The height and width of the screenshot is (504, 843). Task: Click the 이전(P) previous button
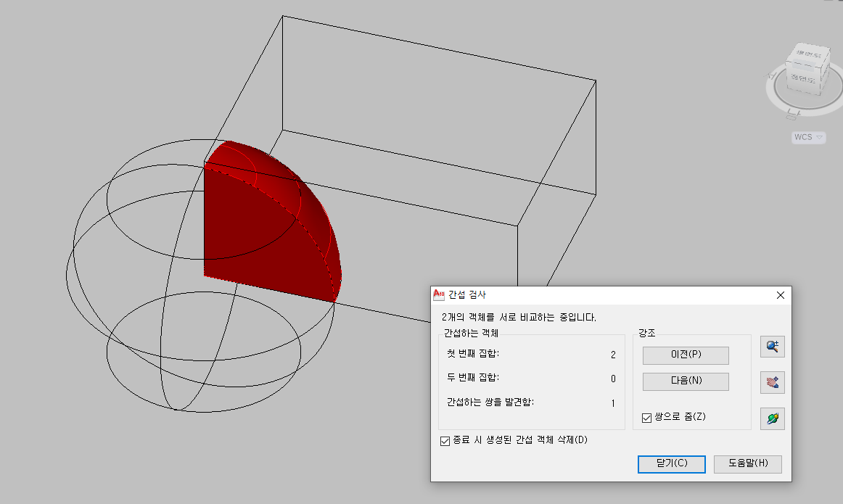pyautogui.click(x=686, y=355)
